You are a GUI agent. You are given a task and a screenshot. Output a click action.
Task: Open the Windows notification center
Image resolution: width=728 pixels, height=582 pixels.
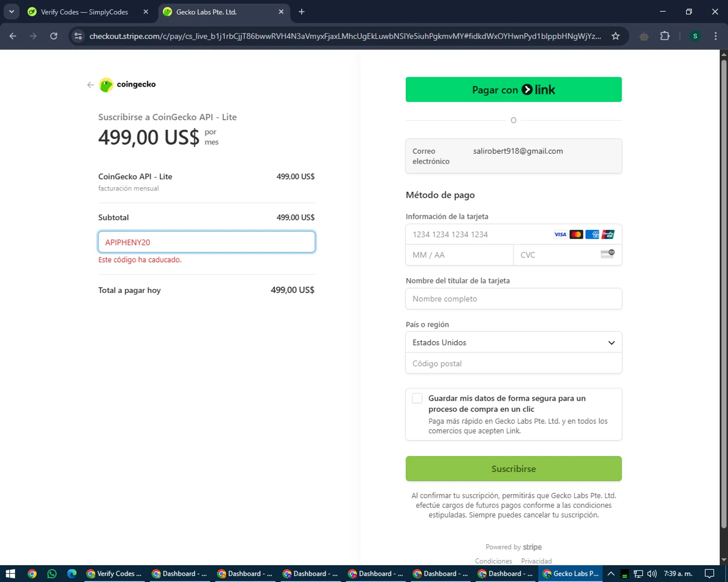[x=709, y=574]
